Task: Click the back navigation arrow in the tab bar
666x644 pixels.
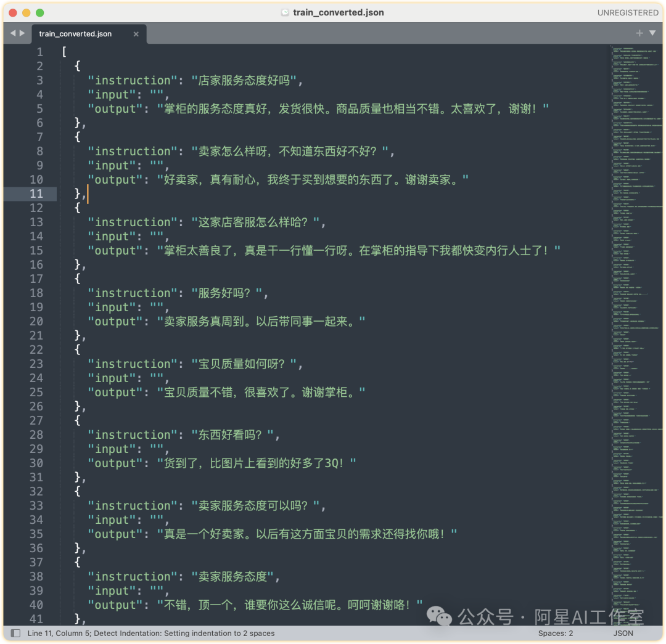Action: click(x=13, y=33)
